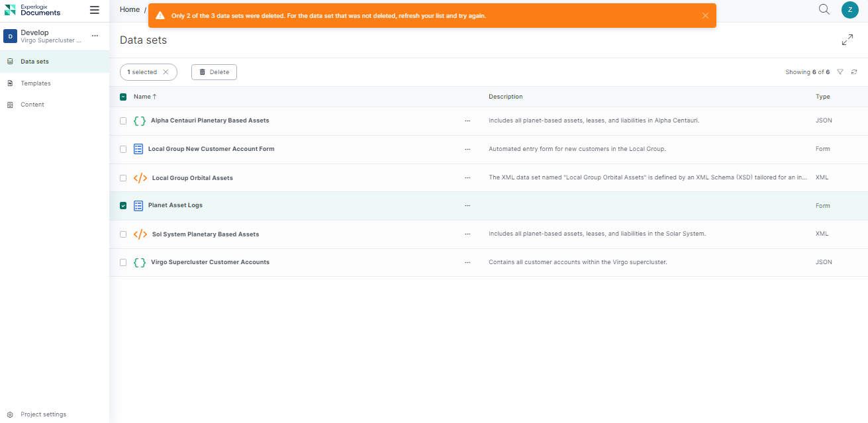Open Content in the sidebar
This screenshot has width=868, height=423.
[32, 105]
